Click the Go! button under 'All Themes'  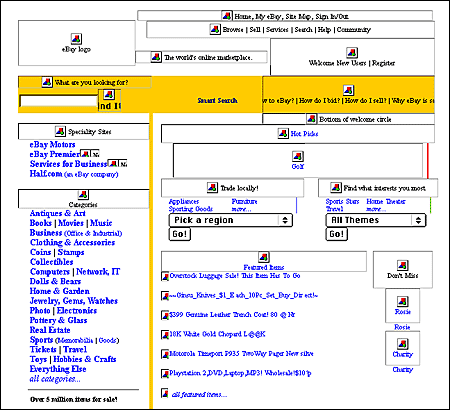[x=337, y=234]
